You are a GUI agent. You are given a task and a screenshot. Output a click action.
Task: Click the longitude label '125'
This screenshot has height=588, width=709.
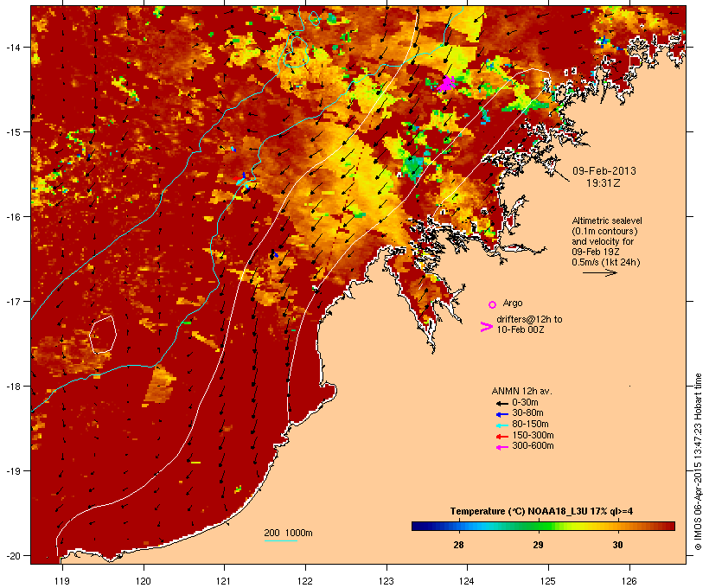[548, 581]
